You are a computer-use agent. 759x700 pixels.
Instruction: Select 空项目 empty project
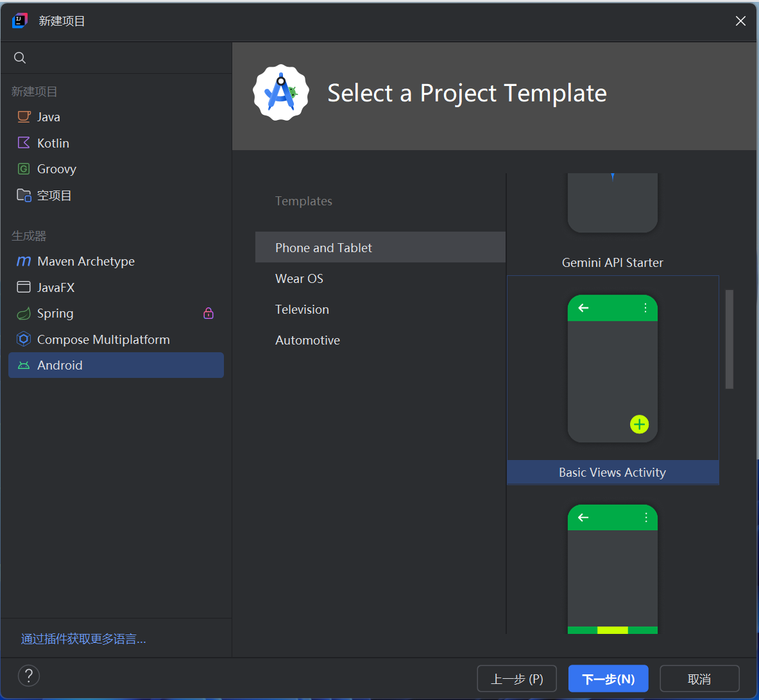(116, 195)
